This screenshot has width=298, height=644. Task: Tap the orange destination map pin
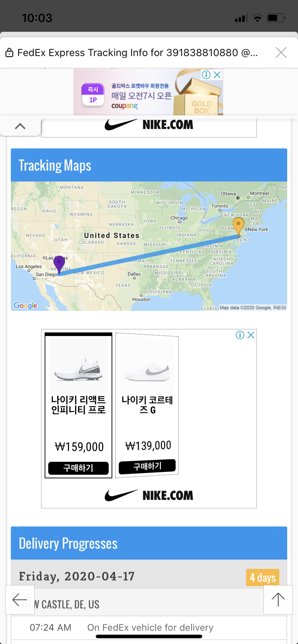click(238, 225)
